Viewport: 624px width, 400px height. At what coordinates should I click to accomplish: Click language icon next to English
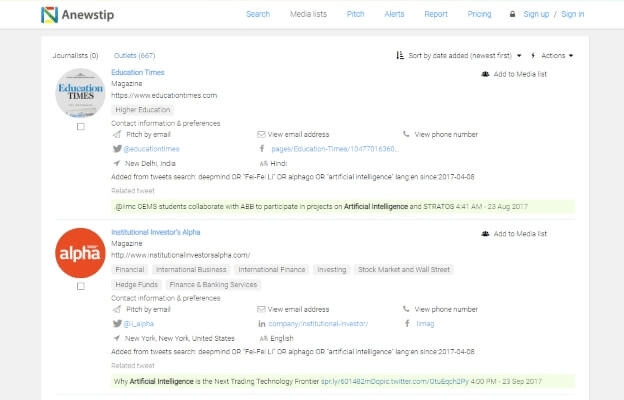click(263, 339)
